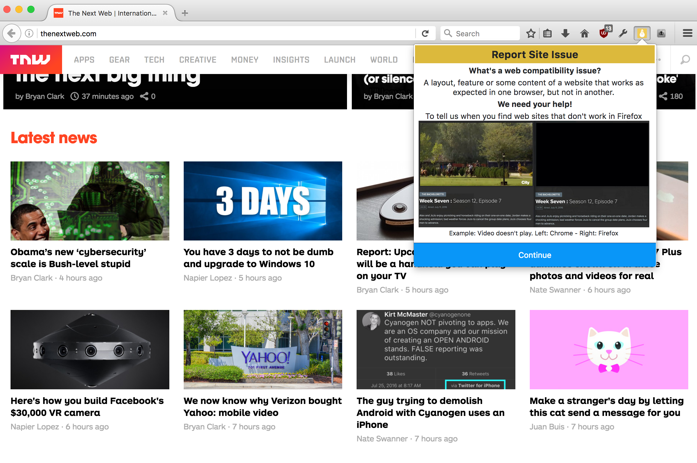The width and height of the screenshot is (697, 463).
Task: Click the thenextweb.com address bar
Action: tap(227, 33)
